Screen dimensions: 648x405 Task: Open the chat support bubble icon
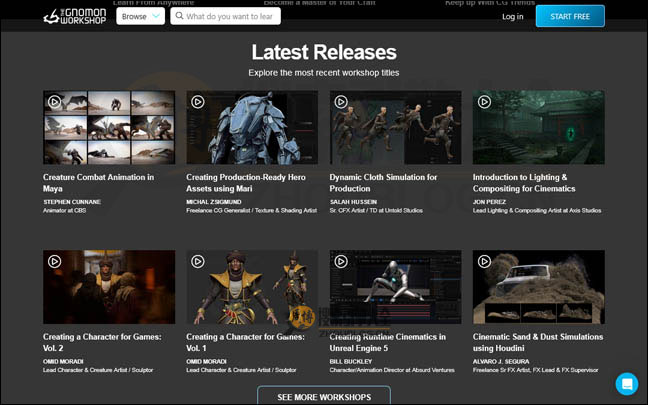point(627,384)
